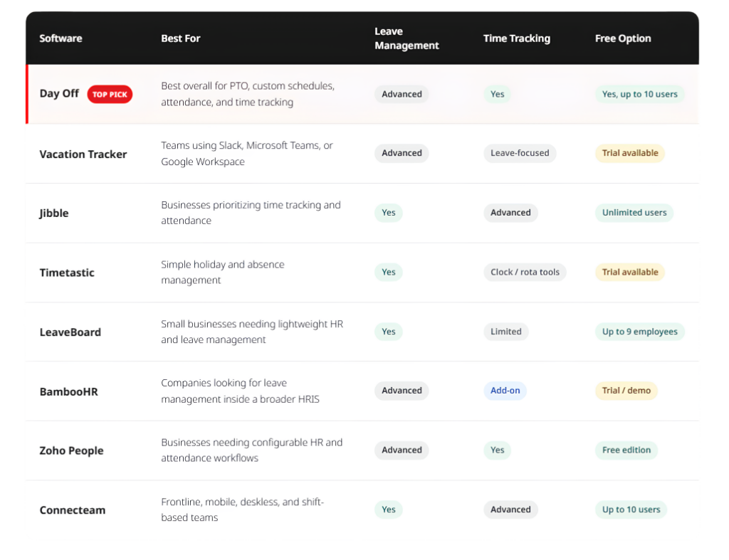The height and width of the screenshot is (560, 729).
Task: Select the Vacation Tracker name
Action: click(x=83, y=154)
